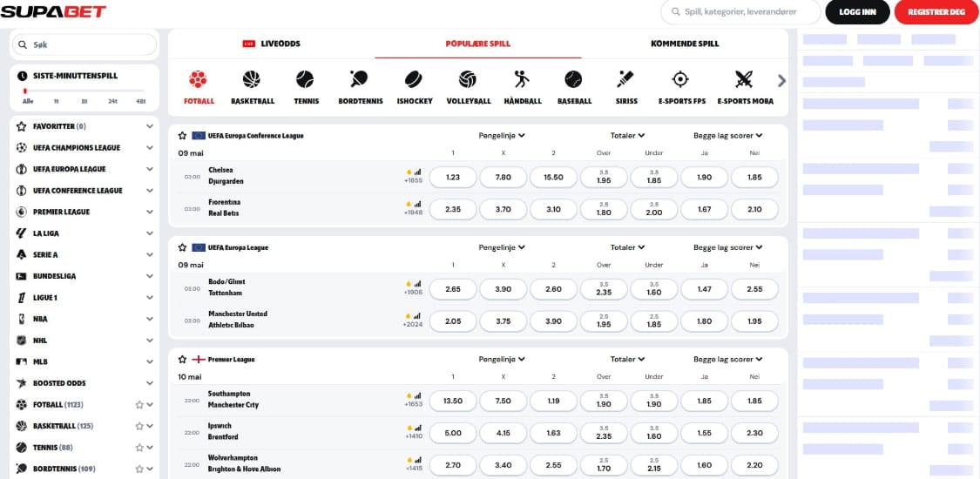The image size is (980, 479).
Task: Select the E-Sports MOBA icon
Action: tap(744, 79)
